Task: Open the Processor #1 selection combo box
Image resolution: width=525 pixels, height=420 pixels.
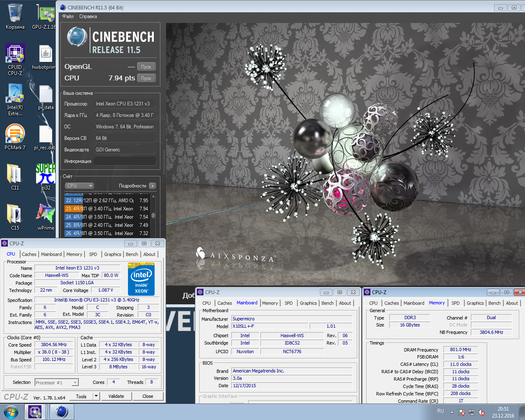Action: (57, 382)
